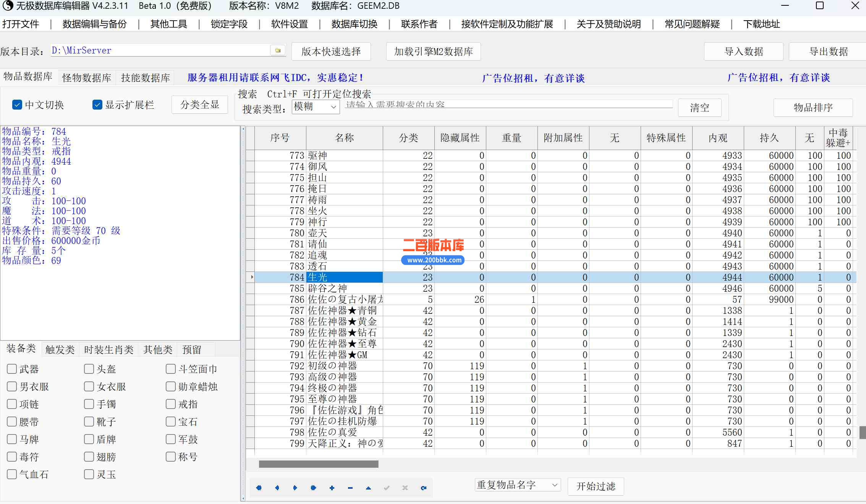Tick the 盾牌 checkbox
This screenshot has height=504, width=866.
89,439
